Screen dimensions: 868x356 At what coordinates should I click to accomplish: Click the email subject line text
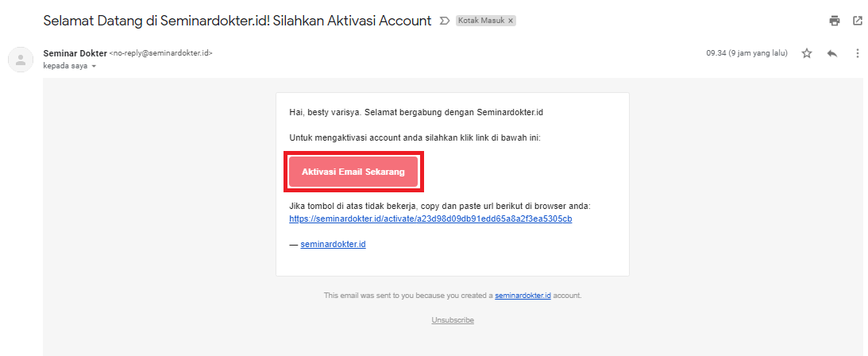click(237, 21)
